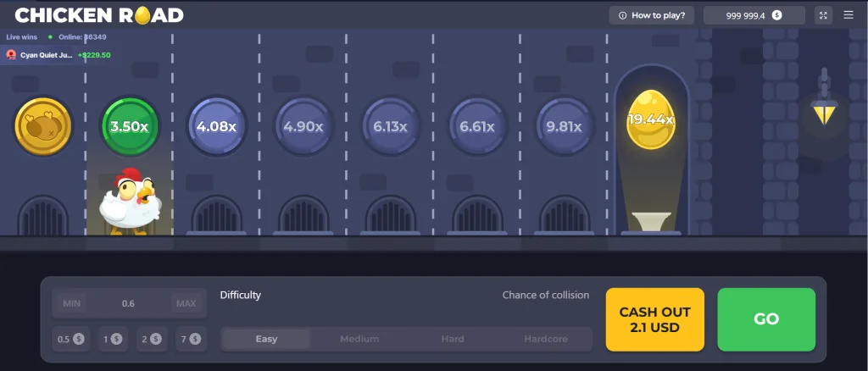The height and width of the screenshot is (371, 868).
Task: Click the bet amount field showing 0.6
Action: (x=129, y=303)
